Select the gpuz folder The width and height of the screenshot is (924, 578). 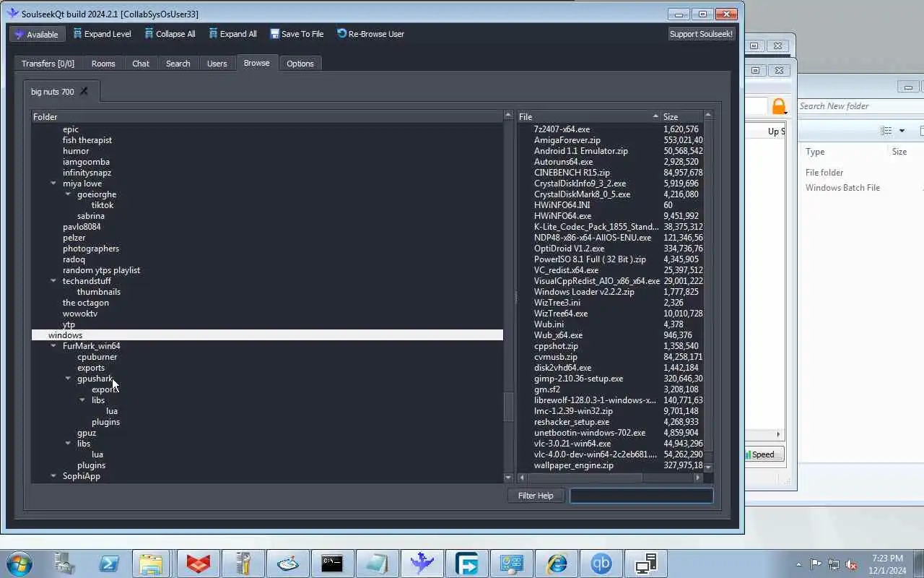pos(87,433)
